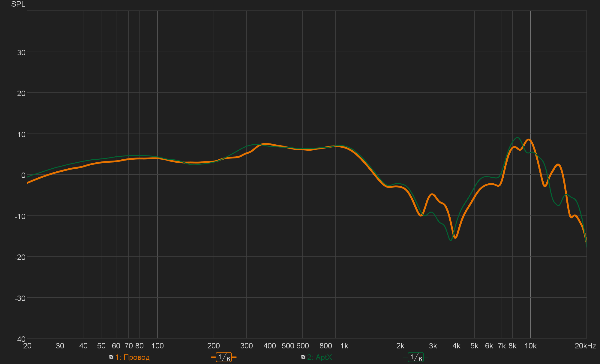The width and height of the screenshot is (600, 364).
Task: Click the green 1/6 smoothing icon
Action: (x=416, y=357)
